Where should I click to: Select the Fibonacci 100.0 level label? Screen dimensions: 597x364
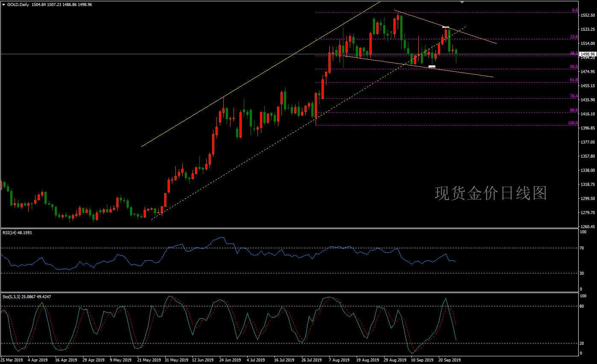573,123
